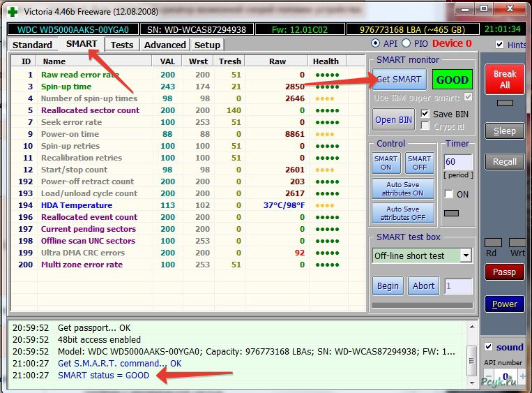Click the Abort test button

[x=423, y=286]
